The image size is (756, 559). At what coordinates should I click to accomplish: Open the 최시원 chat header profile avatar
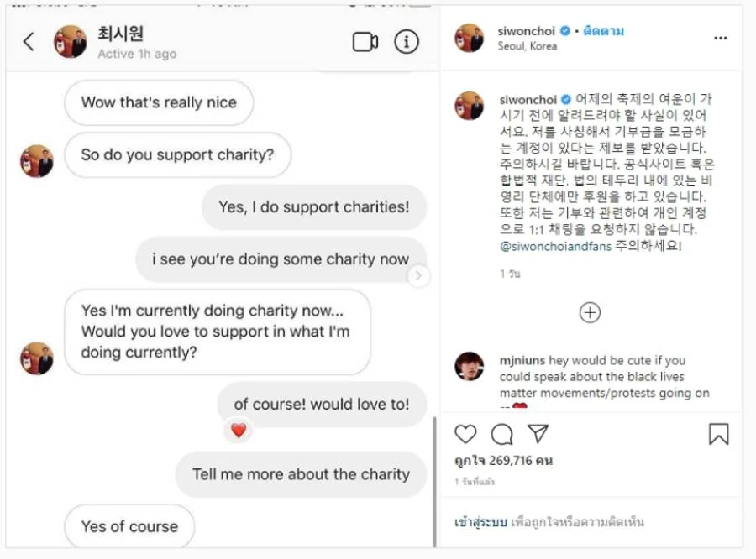pos(71,41)
